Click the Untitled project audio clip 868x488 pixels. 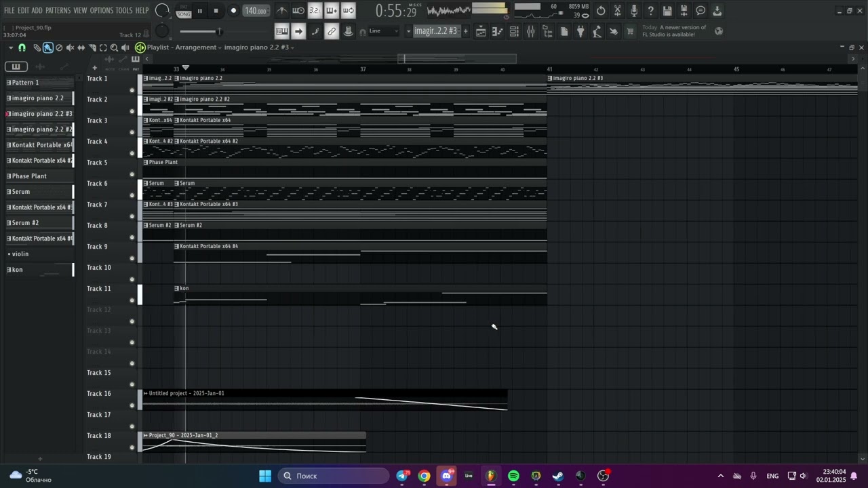(325, 400)
